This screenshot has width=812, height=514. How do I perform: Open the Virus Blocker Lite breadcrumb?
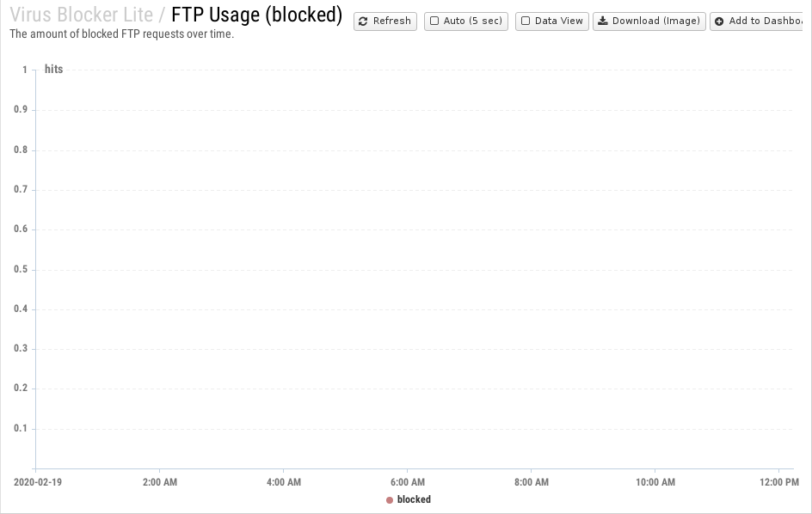point(82,15)
